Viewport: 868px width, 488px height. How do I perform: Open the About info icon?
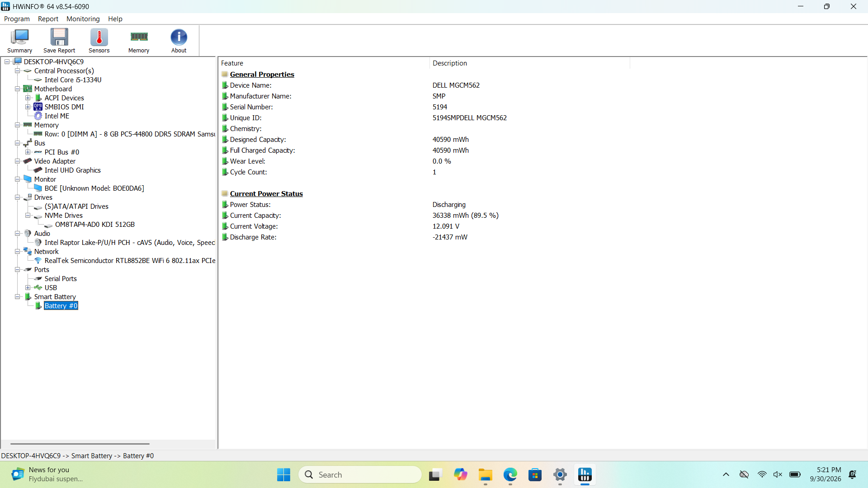(179, 41)
